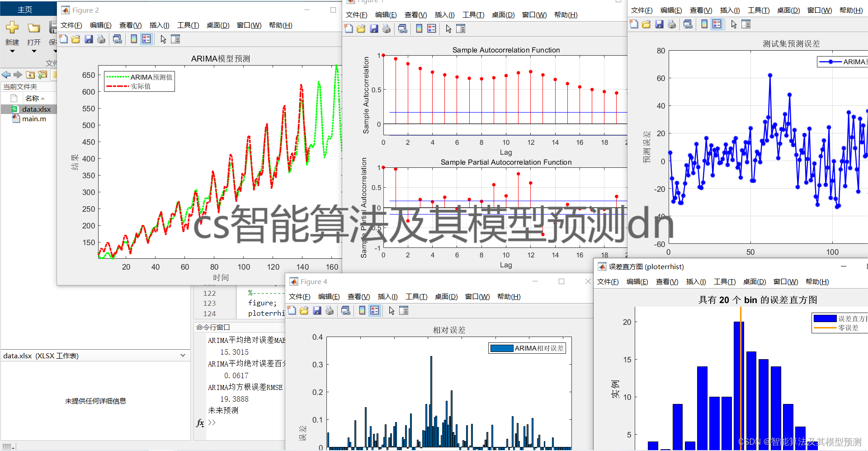868x451 pixels.
Task: Toggle legend insertion in Figure 2
Action: pos(146,39)
